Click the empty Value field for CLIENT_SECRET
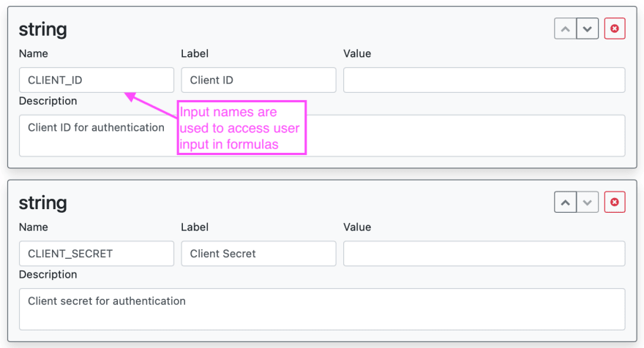 pyautogui.click(x=484, y=254)
